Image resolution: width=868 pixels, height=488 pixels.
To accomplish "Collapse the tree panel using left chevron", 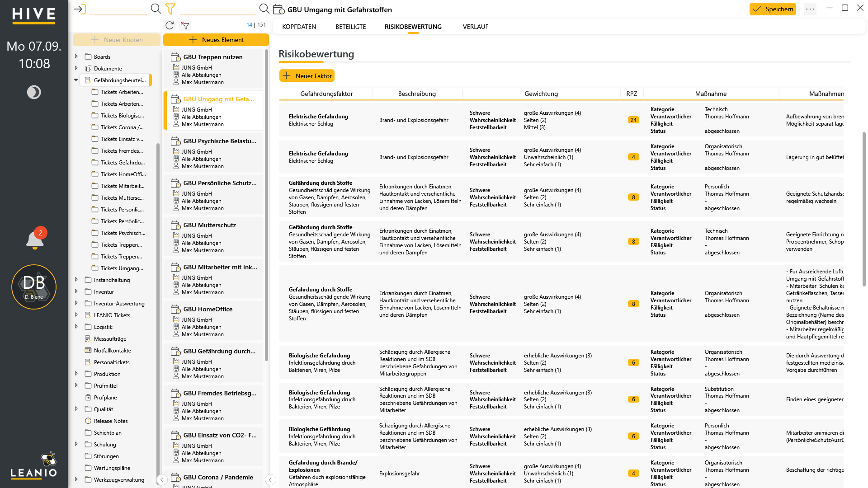I will [x=162, y=479].
